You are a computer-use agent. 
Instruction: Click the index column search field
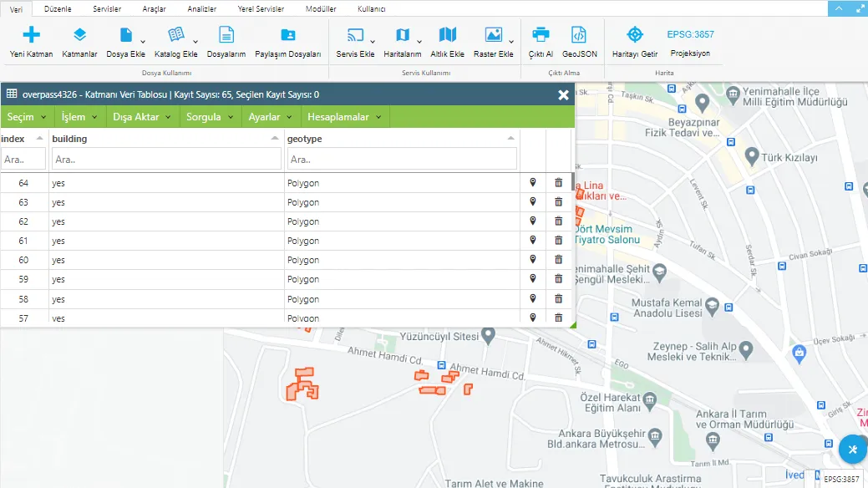(x=23, y=160)
